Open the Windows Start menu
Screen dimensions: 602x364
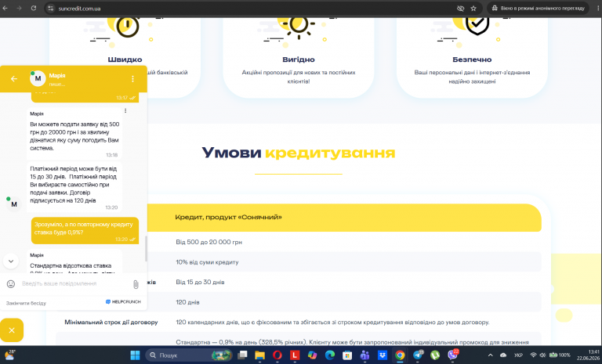[x=135, y=355]
